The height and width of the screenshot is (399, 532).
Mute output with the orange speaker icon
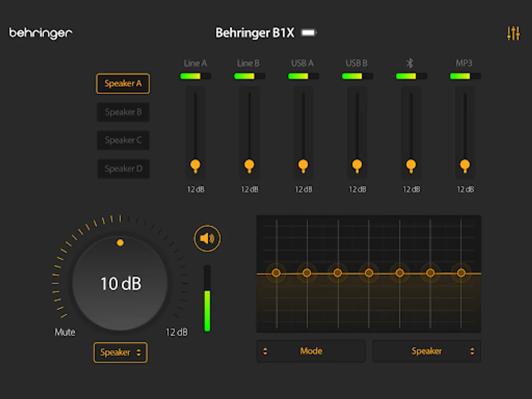pos(207,238)
